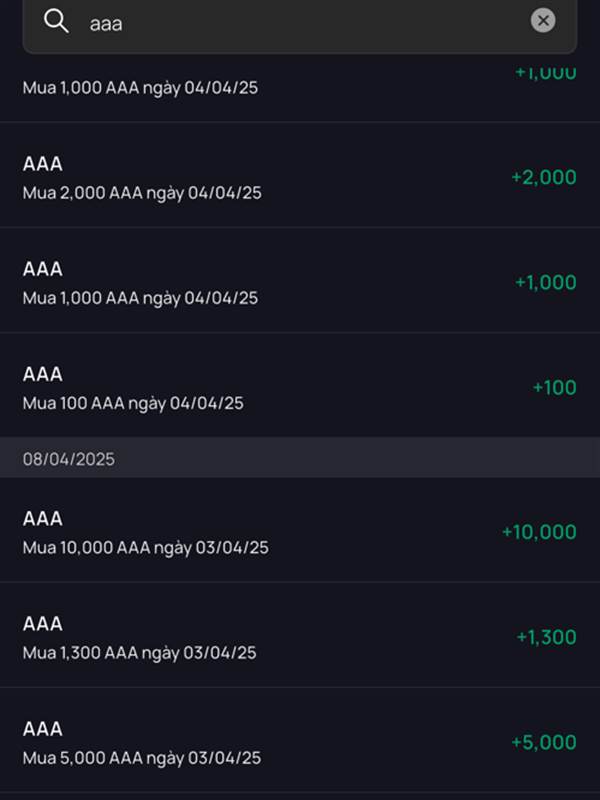Click the magnifying glass search icon

coord(57,21)
